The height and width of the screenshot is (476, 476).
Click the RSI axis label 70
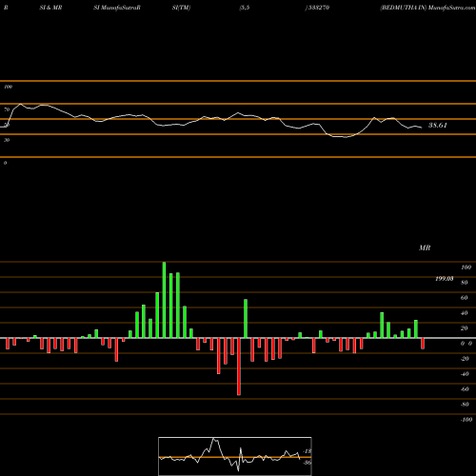7,109
